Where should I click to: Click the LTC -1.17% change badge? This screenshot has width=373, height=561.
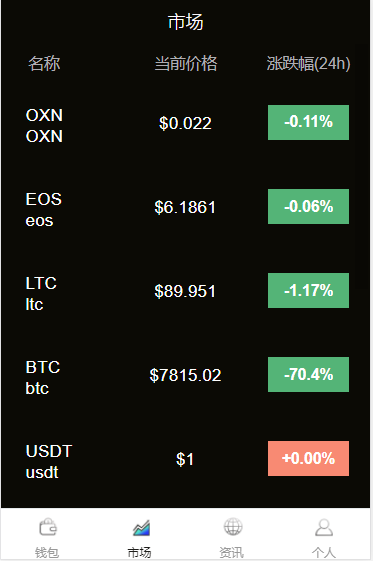click(308, 291)
